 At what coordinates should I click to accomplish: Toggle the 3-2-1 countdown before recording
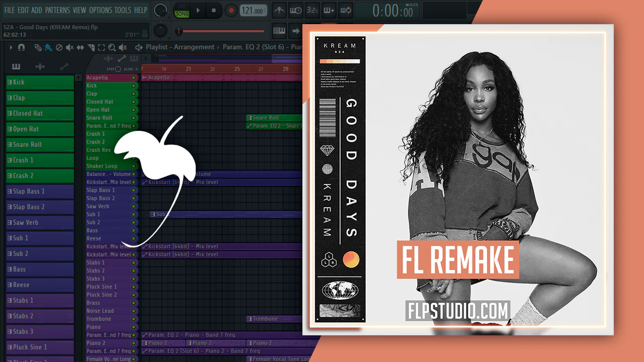tap(312, 10)
